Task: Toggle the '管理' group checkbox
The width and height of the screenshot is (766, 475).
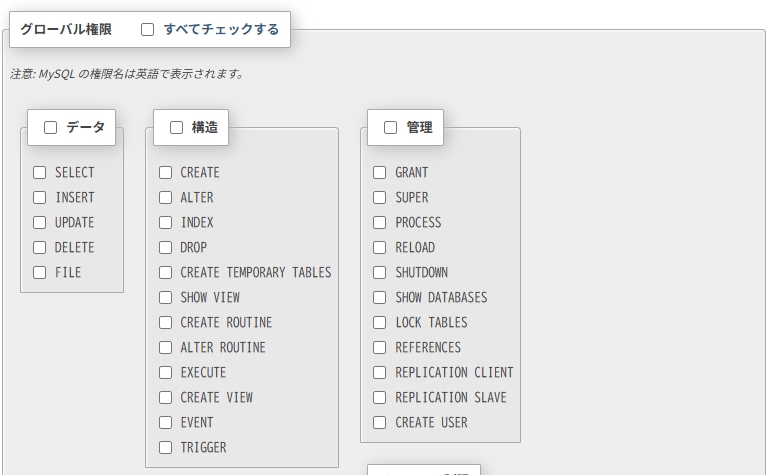Action: click(x=391, y=127)
